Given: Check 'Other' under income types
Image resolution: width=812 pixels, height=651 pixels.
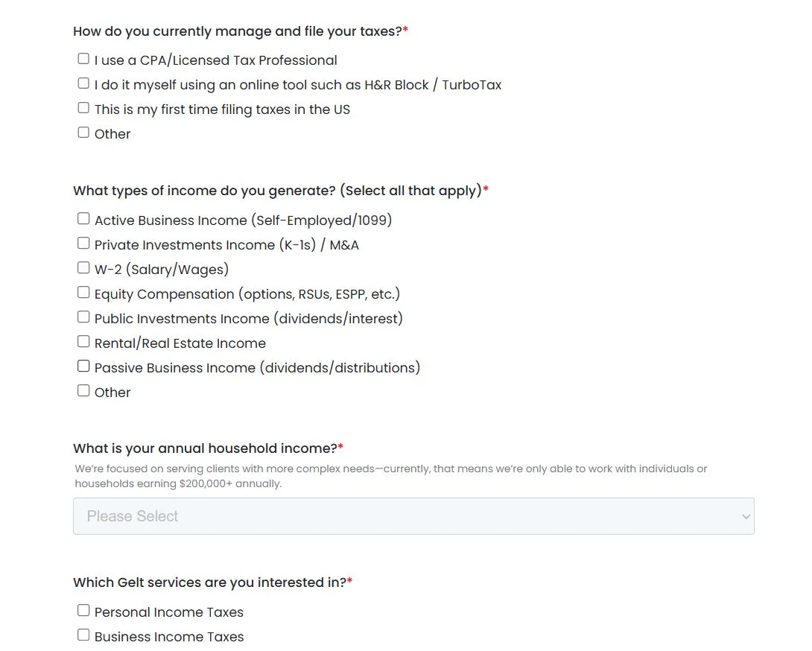Looking at the screenshot, I should 83,391.
